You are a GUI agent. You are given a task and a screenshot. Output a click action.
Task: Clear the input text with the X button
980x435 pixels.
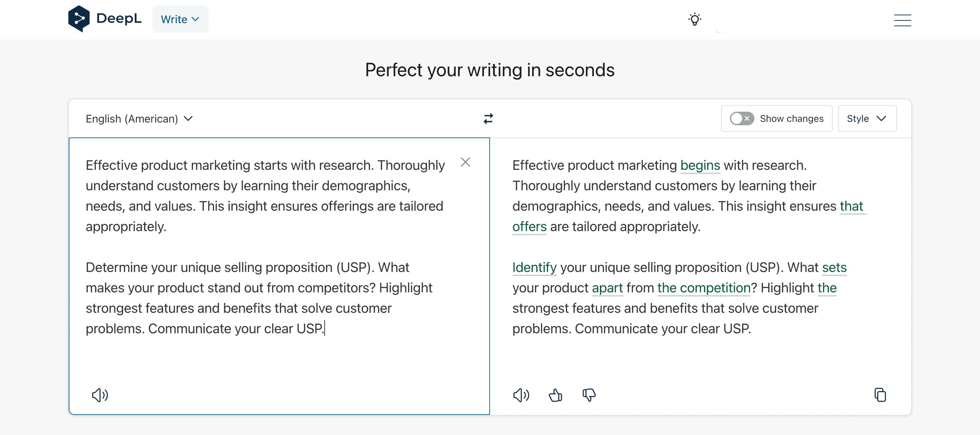pos(466,162)
